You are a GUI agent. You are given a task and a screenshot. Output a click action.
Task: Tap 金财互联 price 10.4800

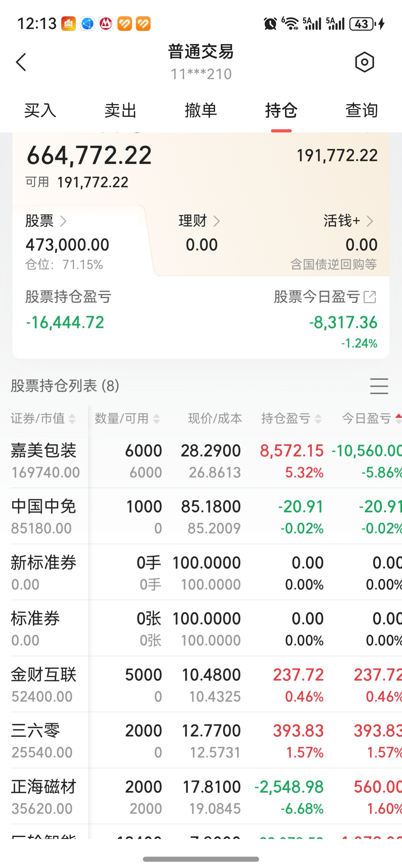[211, 675]
